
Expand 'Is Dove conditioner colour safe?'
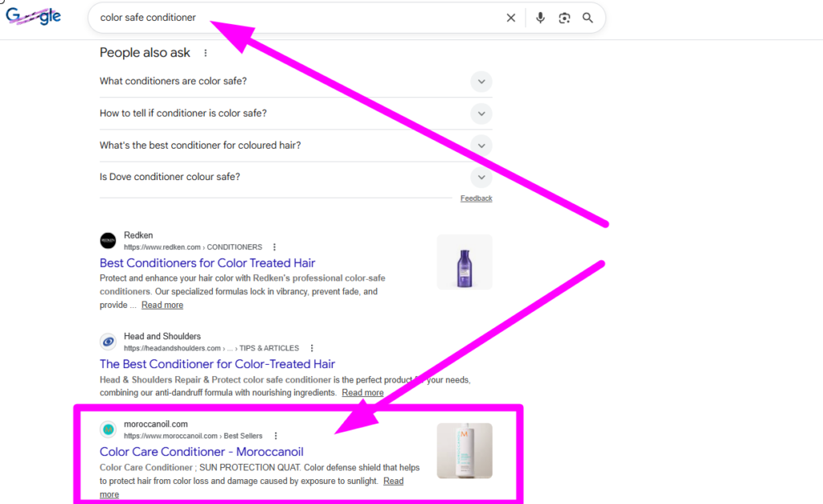[x=481, y=177]
